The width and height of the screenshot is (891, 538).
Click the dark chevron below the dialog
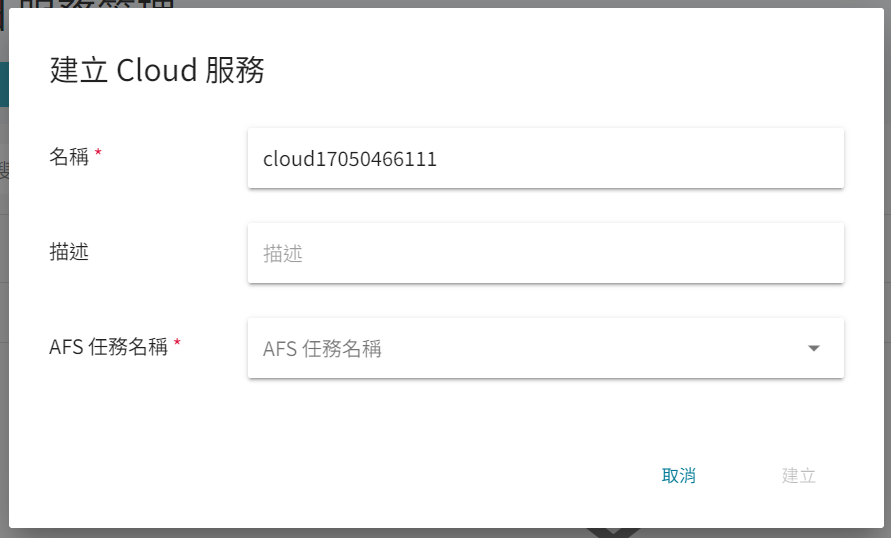click(613, 532)
